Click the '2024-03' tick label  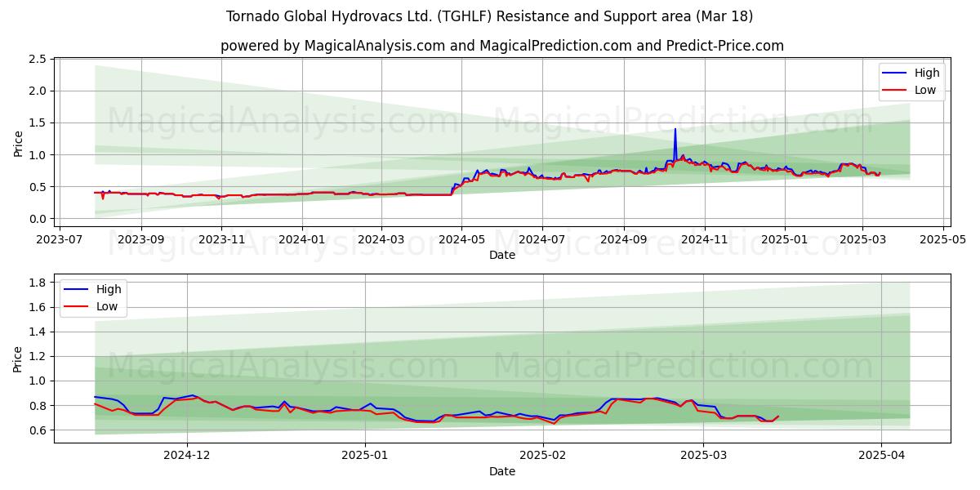coord(381,239)
